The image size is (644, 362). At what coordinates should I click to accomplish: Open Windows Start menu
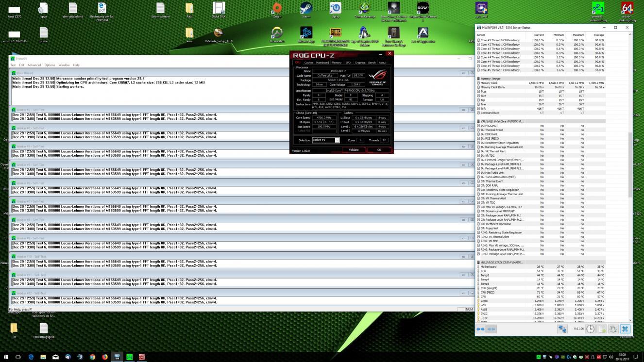6,357
